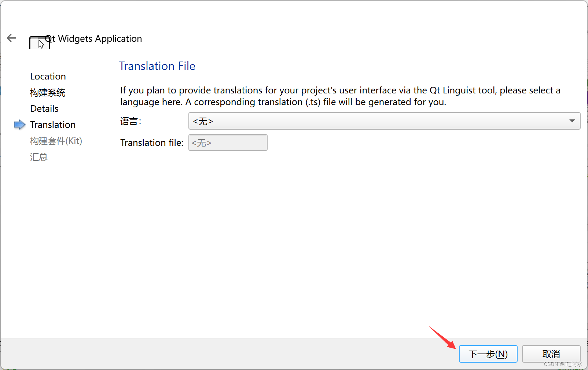
Task: Click the Qt Widgets Application window icon
Action: pos(39,42)
